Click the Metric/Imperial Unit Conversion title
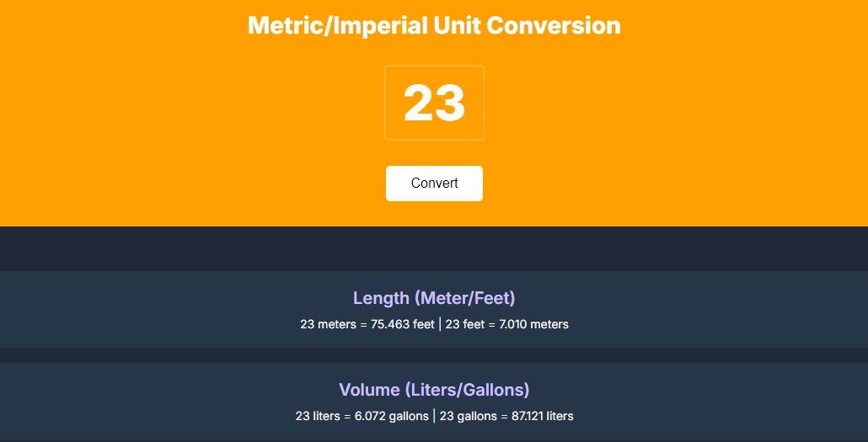The height and width of the screenshot is (442, 868). click(434, 25)
